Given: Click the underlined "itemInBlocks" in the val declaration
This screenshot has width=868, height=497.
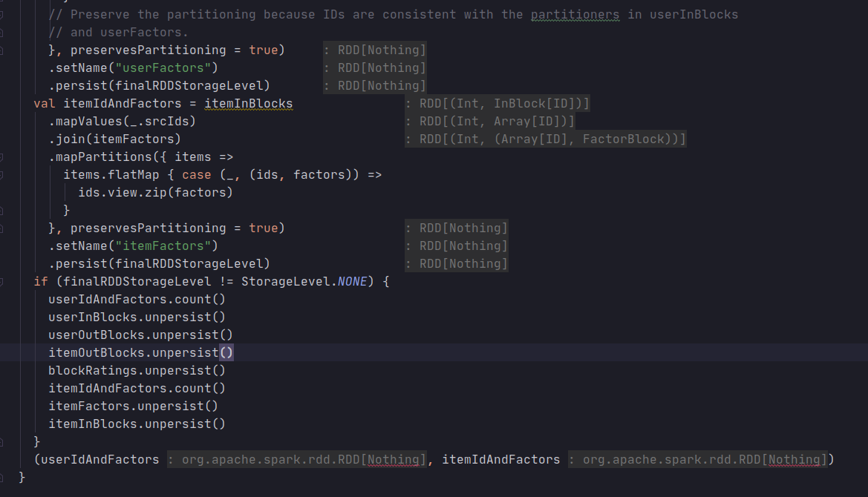Looking at the screenshot, I should (x=249, y=103).
